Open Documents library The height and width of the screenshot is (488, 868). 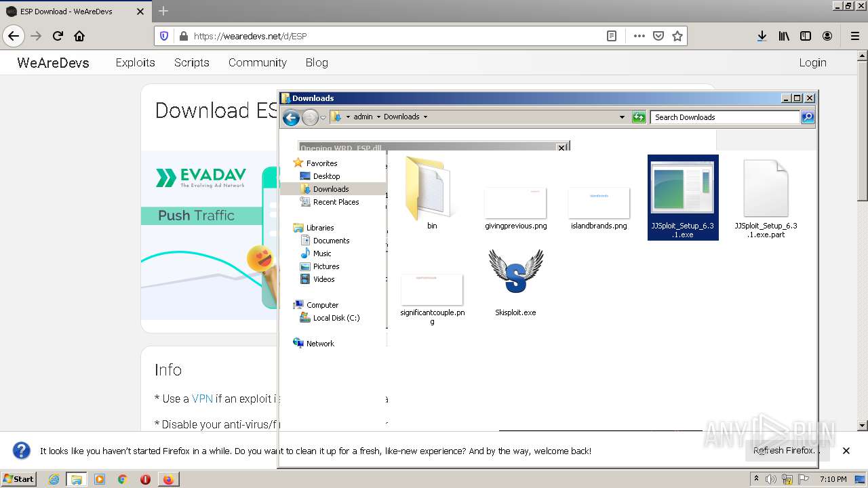point(331,241)
